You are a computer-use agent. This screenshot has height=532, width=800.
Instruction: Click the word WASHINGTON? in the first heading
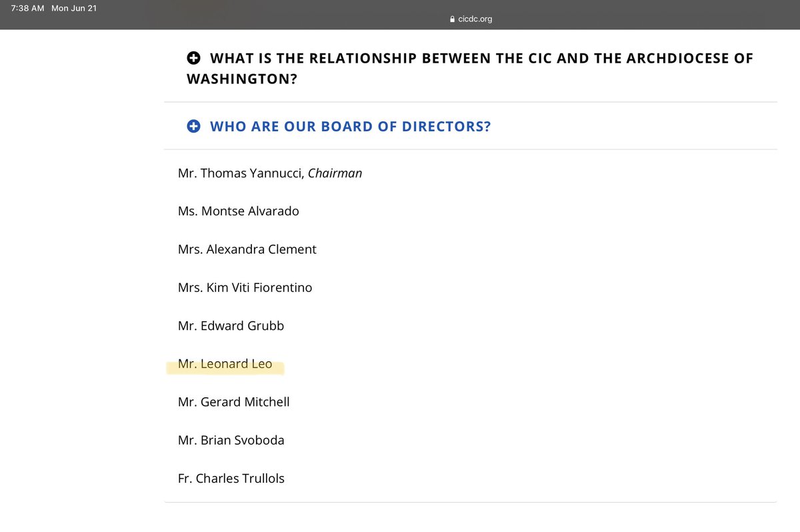pos(242,79)
